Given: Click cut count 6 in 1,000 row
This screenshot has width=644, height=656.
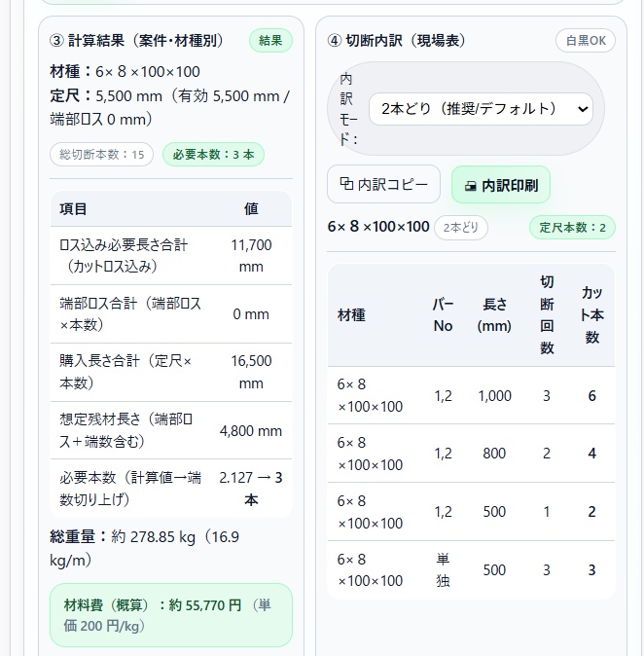Looking at the screenshot, I should pyautogui.click(x=591, y=396).
